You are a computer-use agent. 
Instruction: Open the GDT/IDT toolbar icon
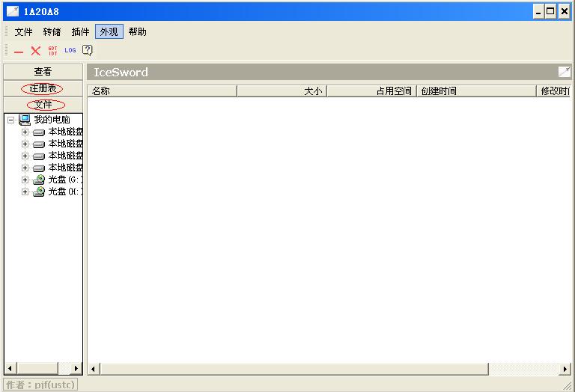point(53,51)
